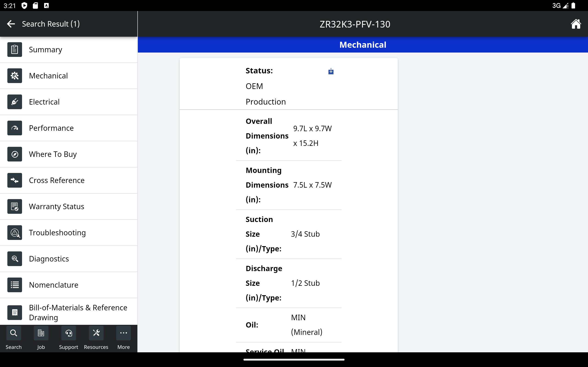Open Summary from the sidebar list

click(45, 50)
